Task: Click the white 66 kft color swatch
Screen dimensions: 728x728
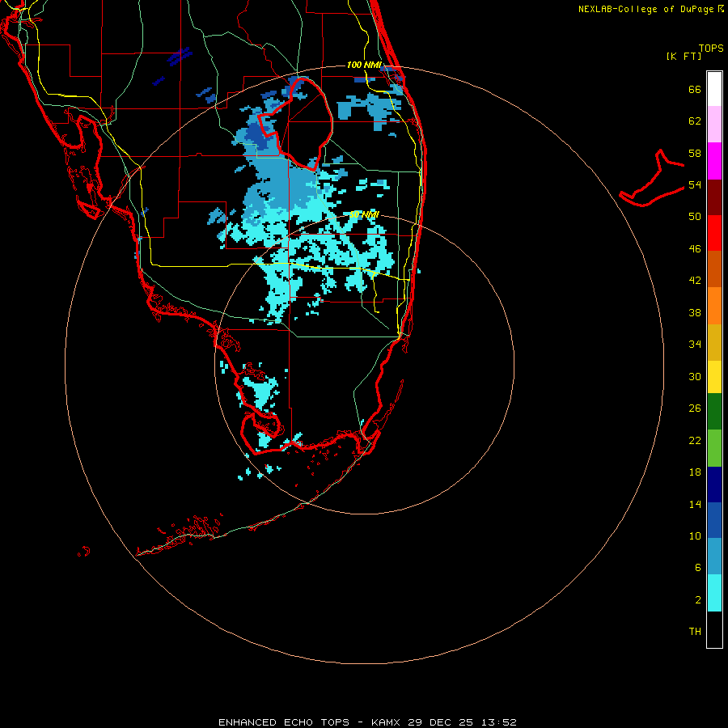Action: tap(714, 89)
